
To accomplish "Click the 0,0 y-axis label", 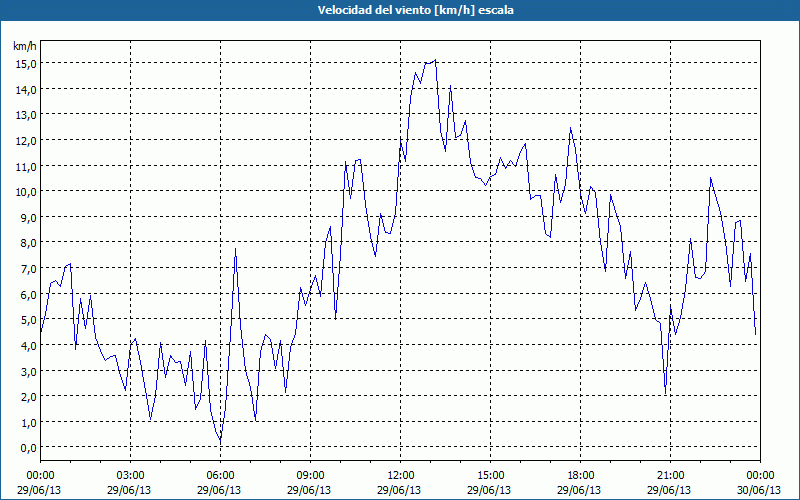I will pos(28,448).
